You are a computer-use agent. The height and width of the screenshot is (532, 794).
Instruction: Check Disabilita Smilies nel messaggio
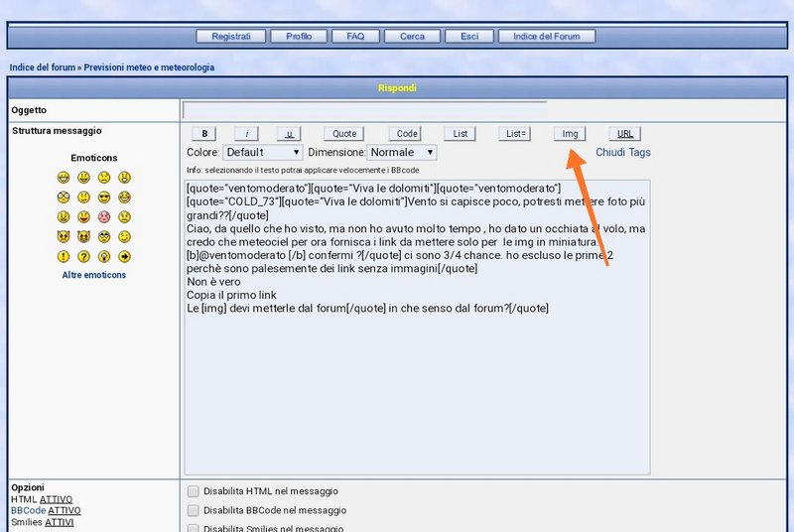[x=193, y=528]
